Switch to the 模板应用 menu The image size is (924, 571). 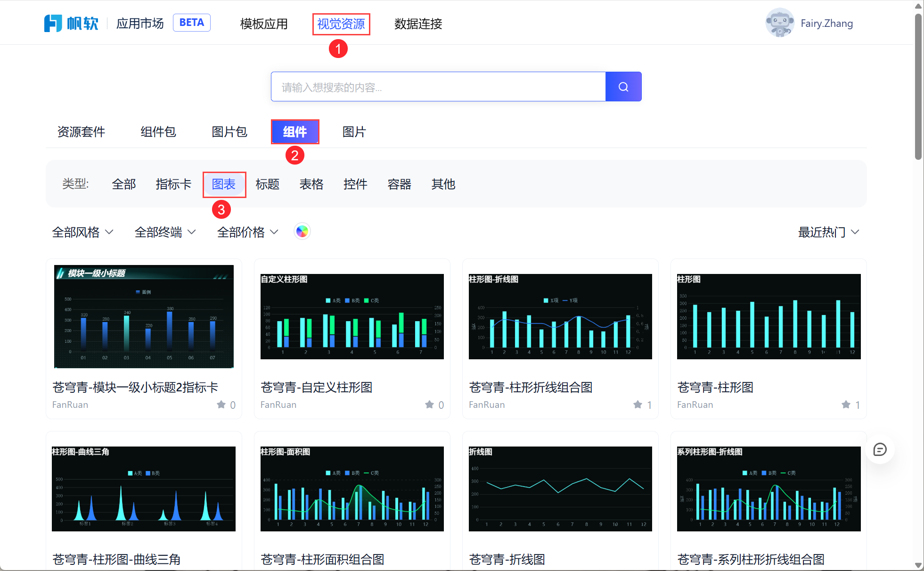(264, 24)
